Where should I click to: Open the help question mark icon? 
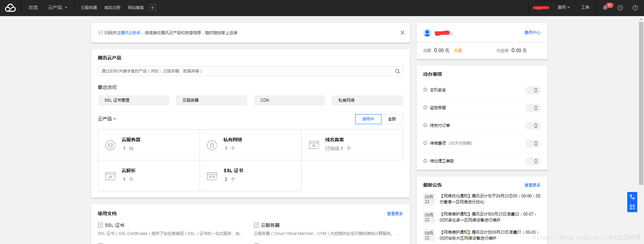(635, 8)
